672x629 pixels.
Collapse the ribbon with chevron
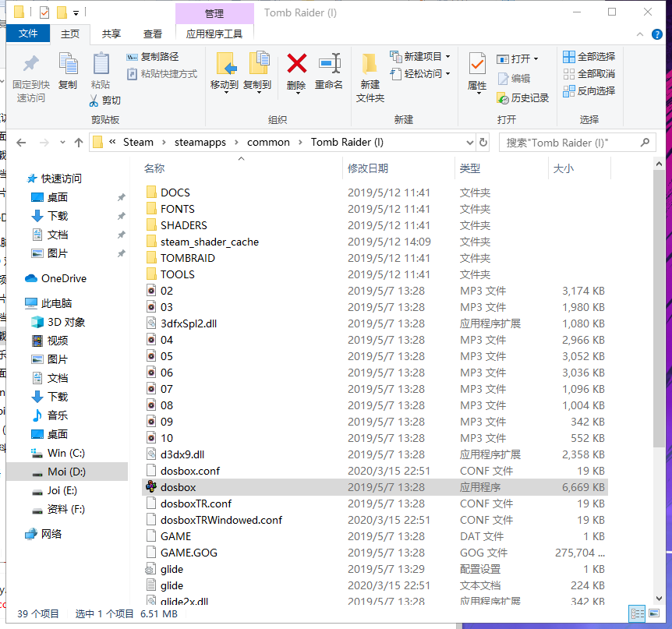pyautogui.click(x=640, y=34)
